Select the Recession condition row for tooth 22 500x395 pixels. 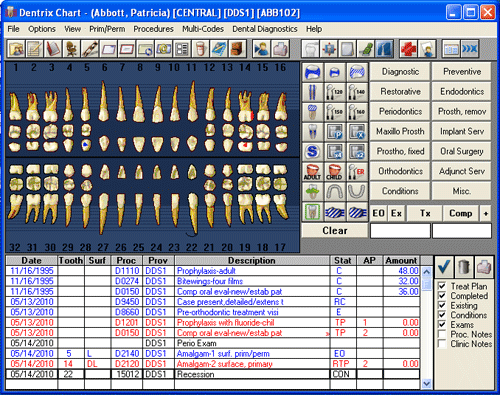click(213, 374)
